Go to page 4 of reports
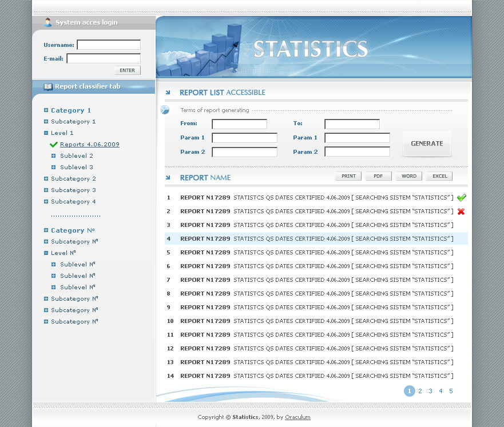This screenshot has width=504, height=427. (440, 391)
